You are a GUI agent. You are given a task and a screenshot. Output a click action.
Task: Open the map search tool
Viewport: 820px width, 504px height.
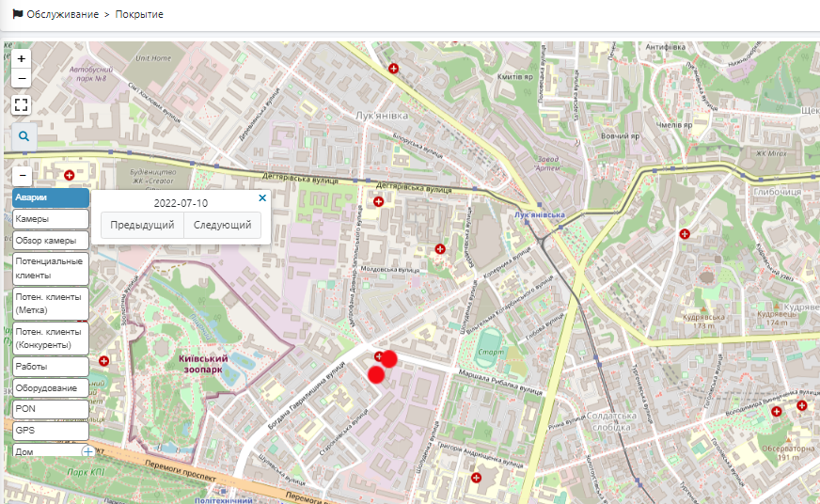(x=24, y=137)
